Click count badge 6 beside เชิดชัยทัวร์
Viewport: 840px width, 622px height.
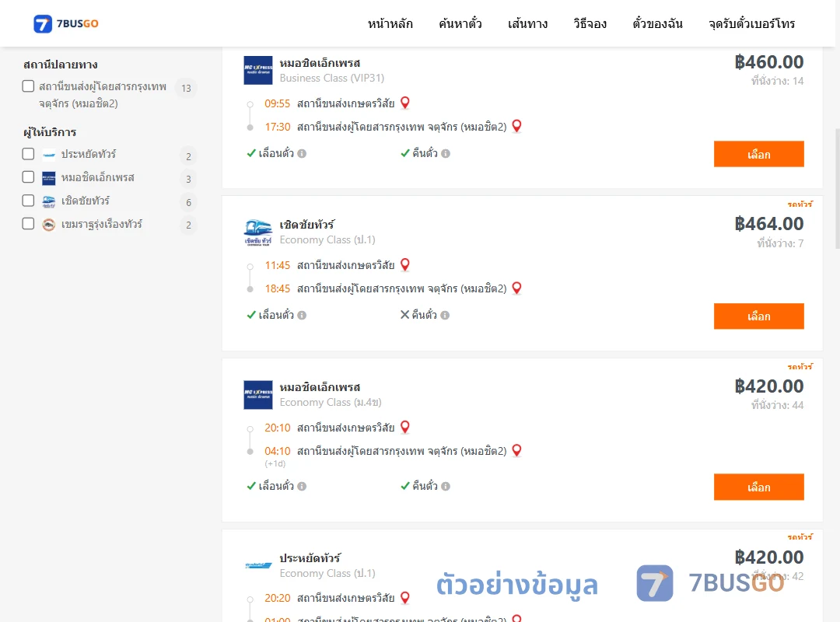pos(188,202)
